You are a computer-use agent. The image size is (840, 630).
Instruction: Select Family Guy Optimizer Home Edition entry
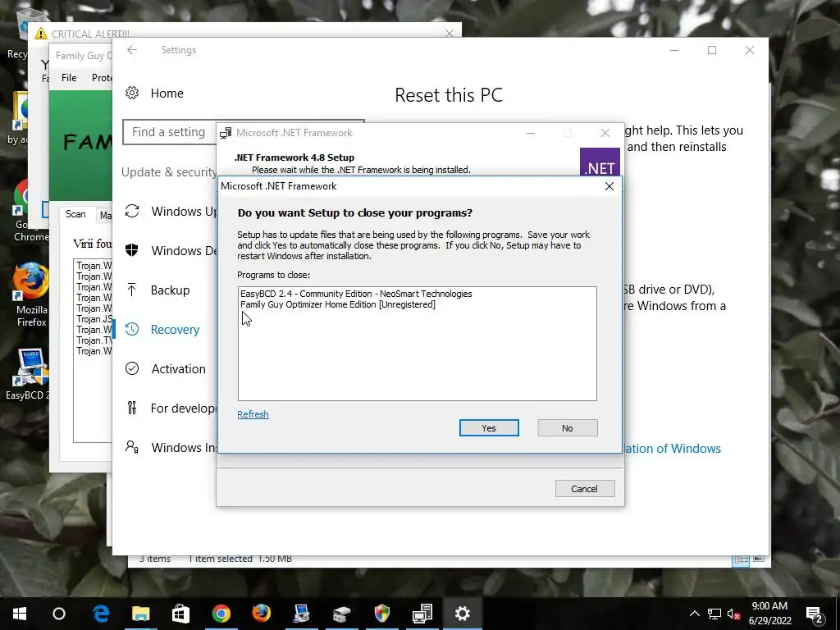coord(337,304)
